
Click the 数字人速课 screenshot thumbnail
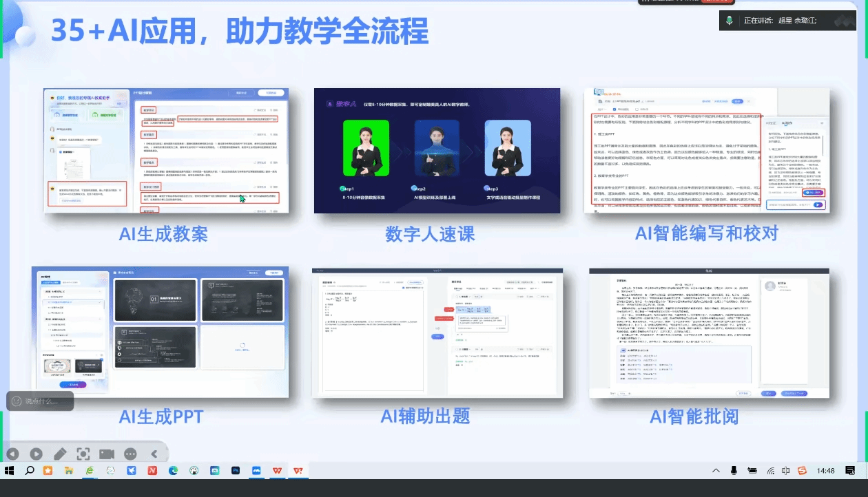(438, 151)
